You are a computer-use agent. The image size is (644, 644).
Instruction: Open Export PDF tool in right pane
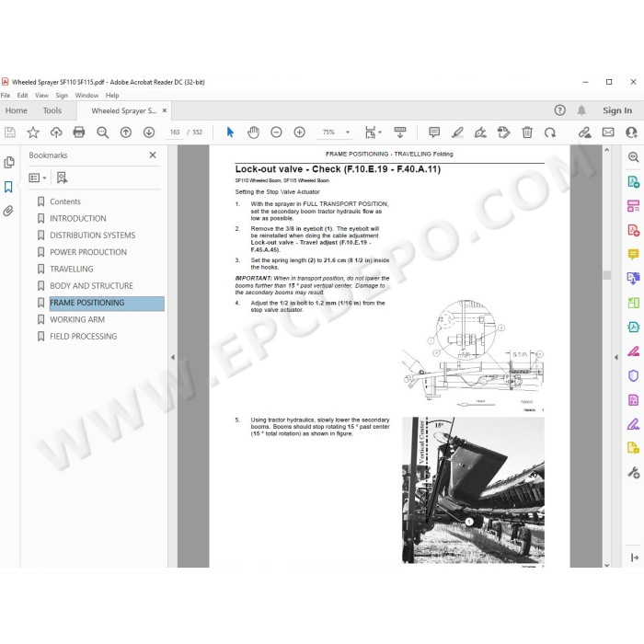pyautogui.click(x=633, y=181)
